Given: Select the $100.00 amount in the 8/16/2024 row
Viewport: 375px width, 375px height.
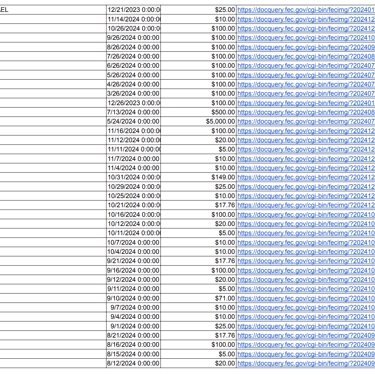Looking at the screenshot, I should [199, 345].
